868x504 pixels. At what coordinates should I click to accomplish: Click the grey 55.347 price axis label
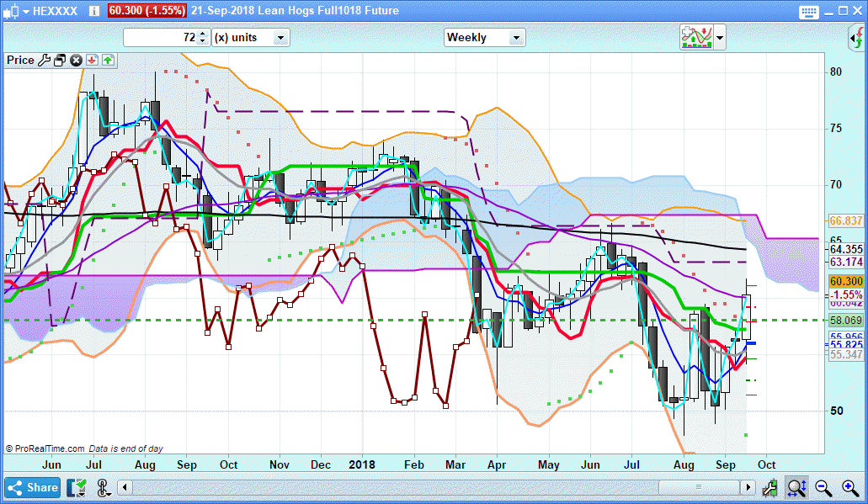click(x=846, y=354)
